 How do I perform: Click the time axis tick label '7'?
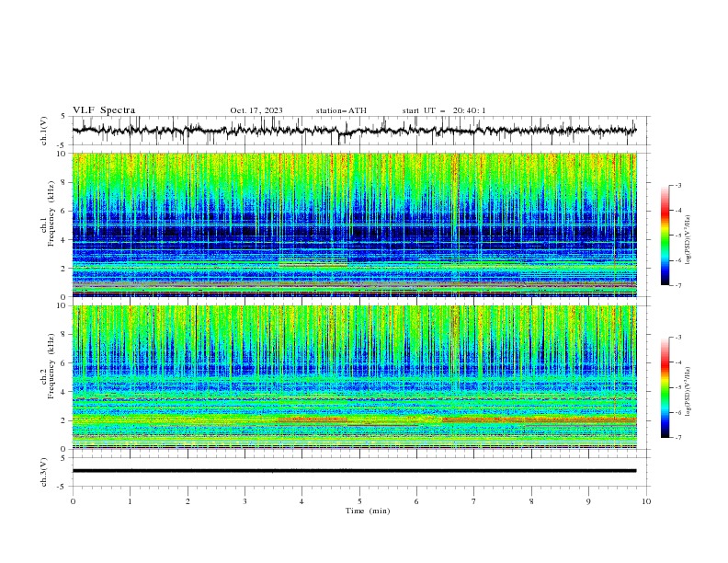[x=474, y=501]
